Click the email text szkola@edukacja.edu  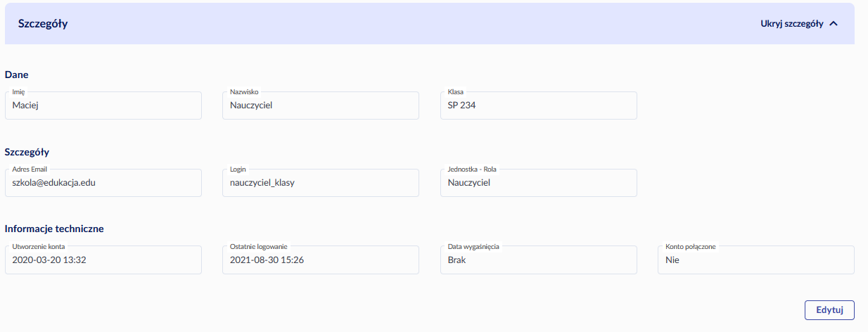[x=54, y=183]
